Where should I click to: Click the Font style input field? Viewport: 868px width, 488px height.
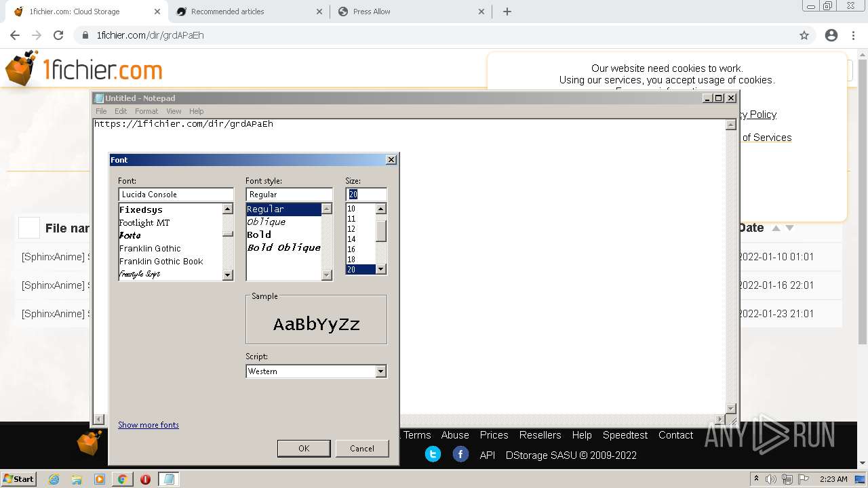289,195
